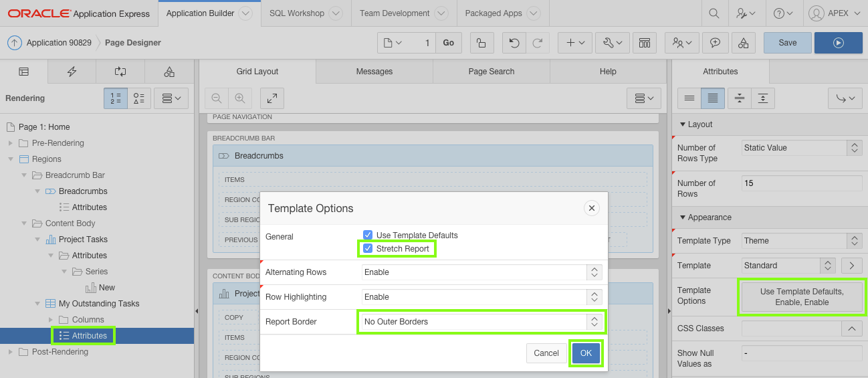Image resolution: width=868 pixels, height=378 pixels.
Task: Open the Report Border dropdown
Action: (x=481, y=322)
